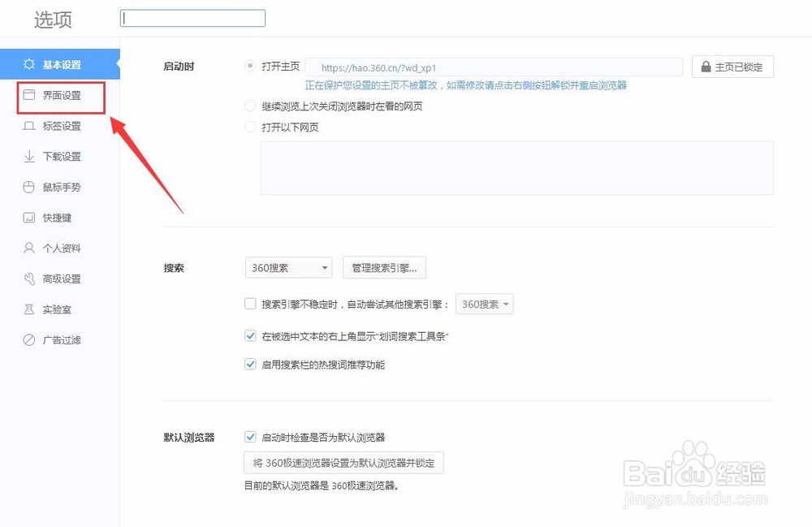The width and height of the screenshot is (812, 527).
Task: Click the blue homepage protection notice text
Action: (x=465, y=85)
